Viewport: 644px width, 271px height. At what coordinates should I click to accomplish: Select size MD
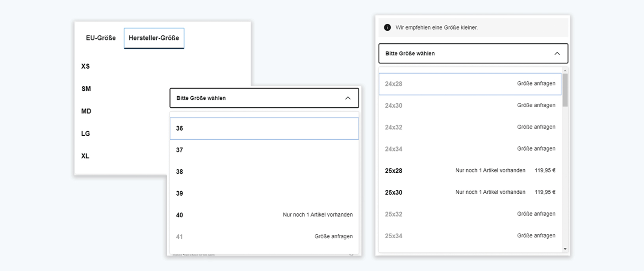(86, 111)
